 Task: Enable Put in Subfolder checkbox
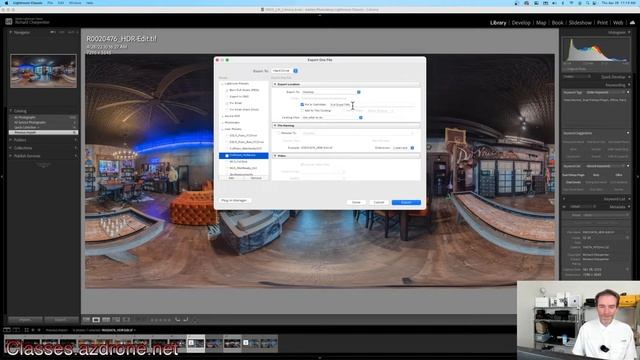coord(302,104)
